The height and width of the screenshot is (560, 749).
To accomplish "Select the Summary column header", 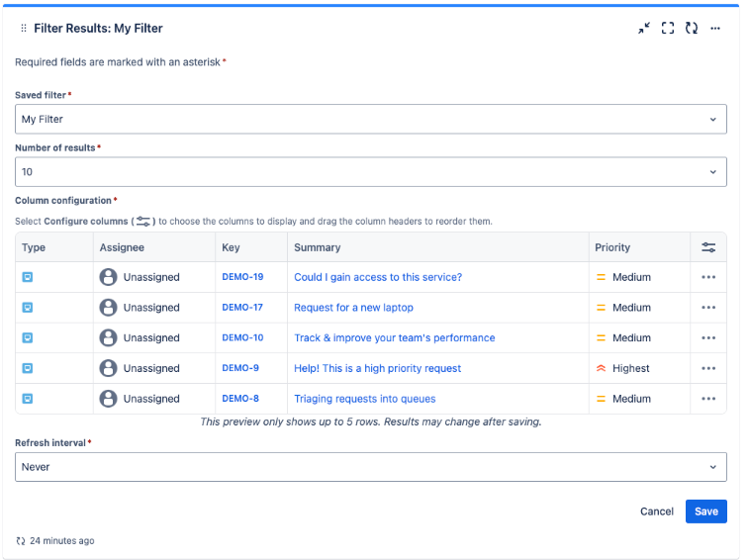I will 318,247.
